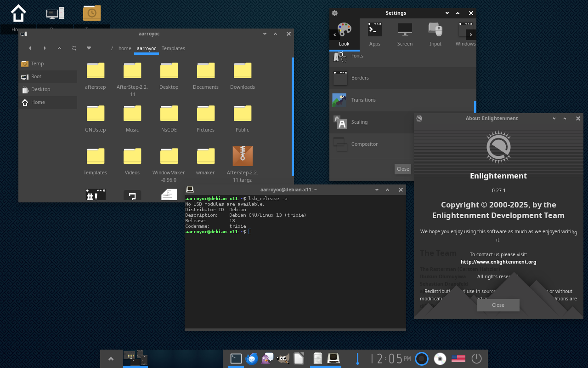Click the vertical slider gadget on the shelf
This screenshot has width=588, height=368.
357,359
